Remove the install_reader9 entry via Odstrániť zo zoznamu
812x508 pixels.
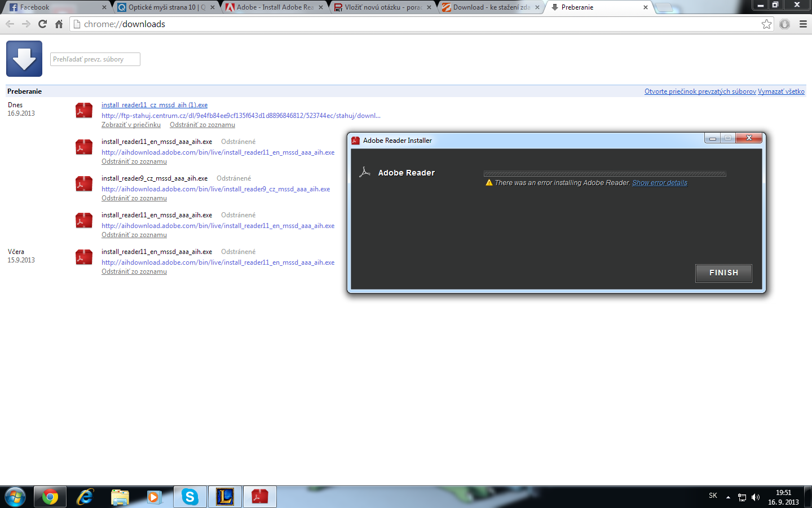point(134,198)
